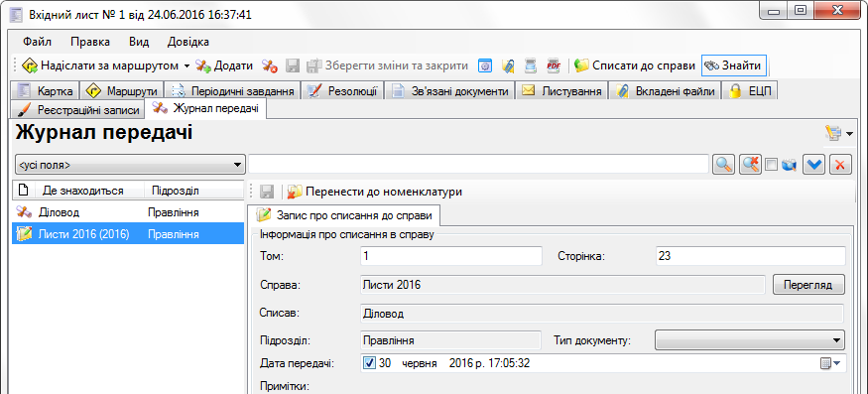Maximize the Вхідний лист window
The height and width of the screenshot is (394, 868).
click(801, 12)
